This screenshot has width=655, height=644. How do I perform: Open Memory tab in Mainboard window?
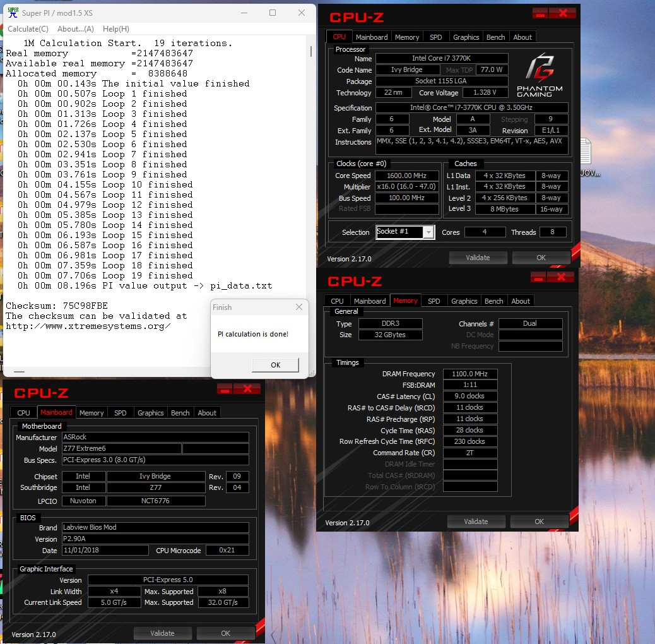tap(91, 413)
